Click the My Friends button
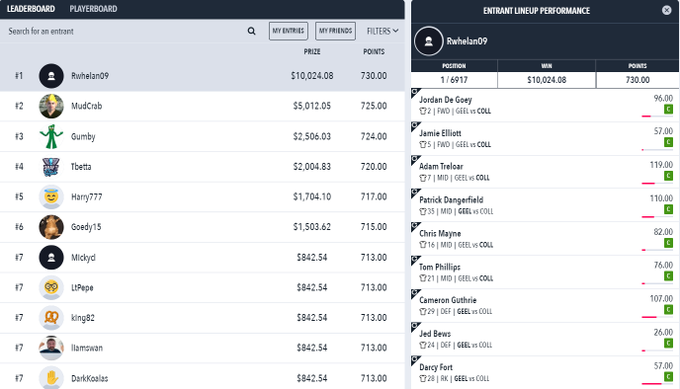Screen dimensions: 680x389 tap(336, 31)
